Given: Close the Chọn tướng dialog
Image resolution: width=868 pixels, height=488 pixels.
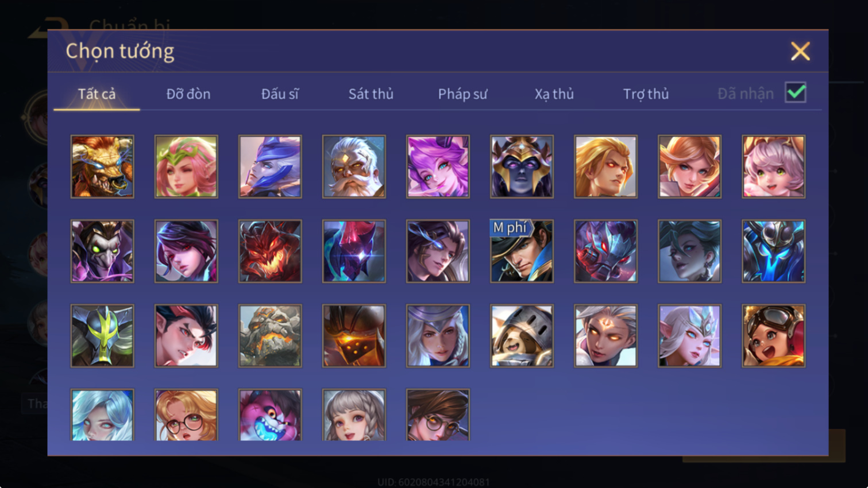Looking at the screenshot, I should point(800,51).
